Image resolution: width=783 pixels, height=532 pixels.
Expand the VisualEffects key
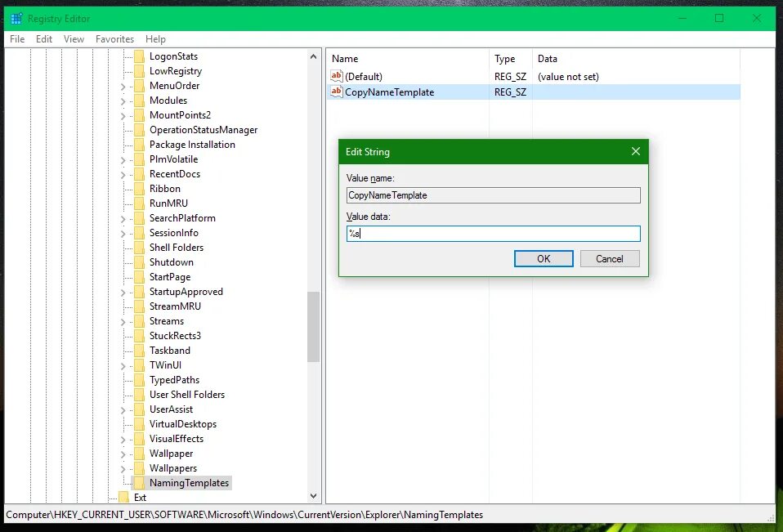tap(123, 439)
